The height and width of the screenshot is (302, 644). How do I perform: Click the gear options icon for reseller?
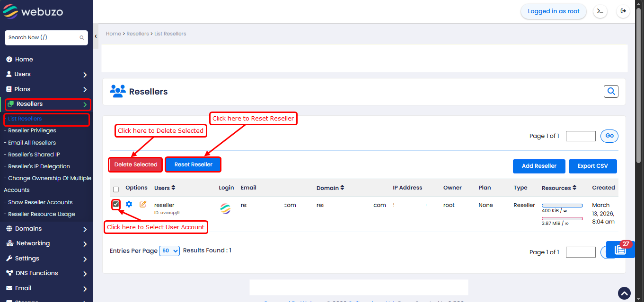coord(129,205)
